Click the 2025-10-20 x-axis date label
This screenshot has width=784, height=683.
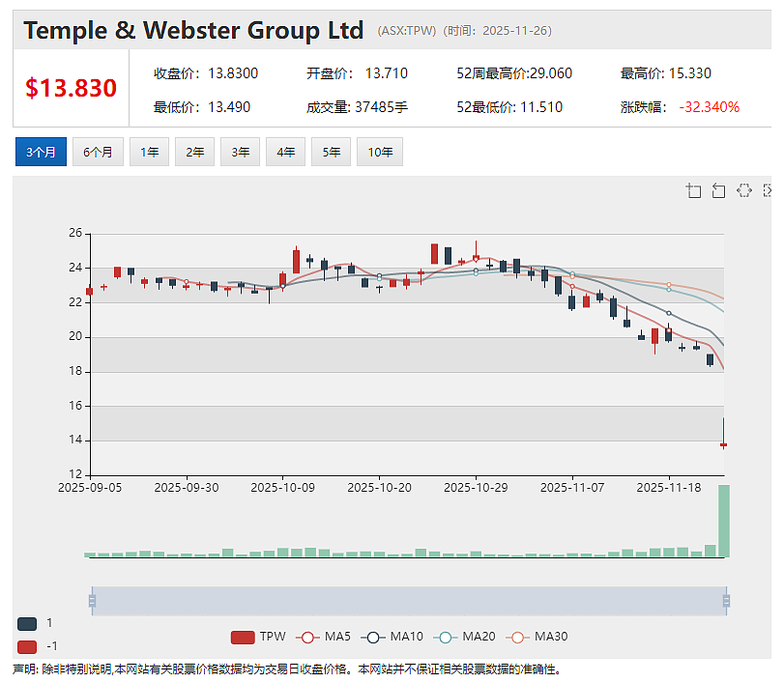(x=380, y=488)
